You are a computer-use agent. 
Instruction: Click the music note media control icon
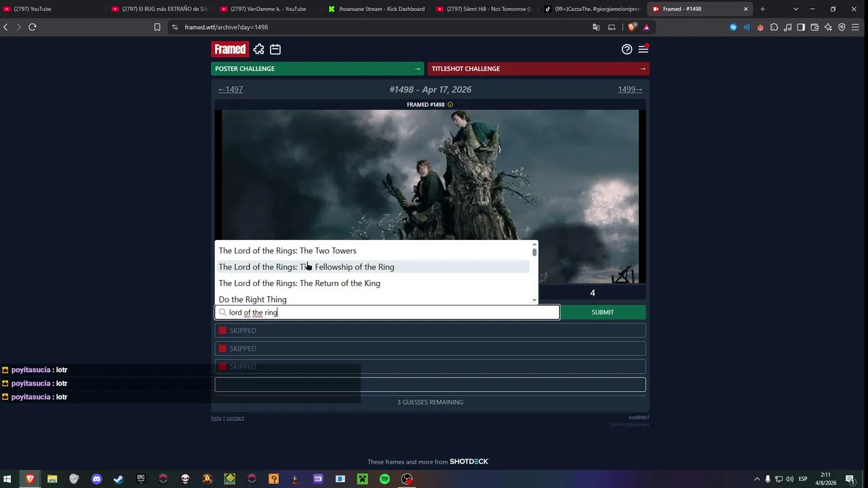click(787, 27)
